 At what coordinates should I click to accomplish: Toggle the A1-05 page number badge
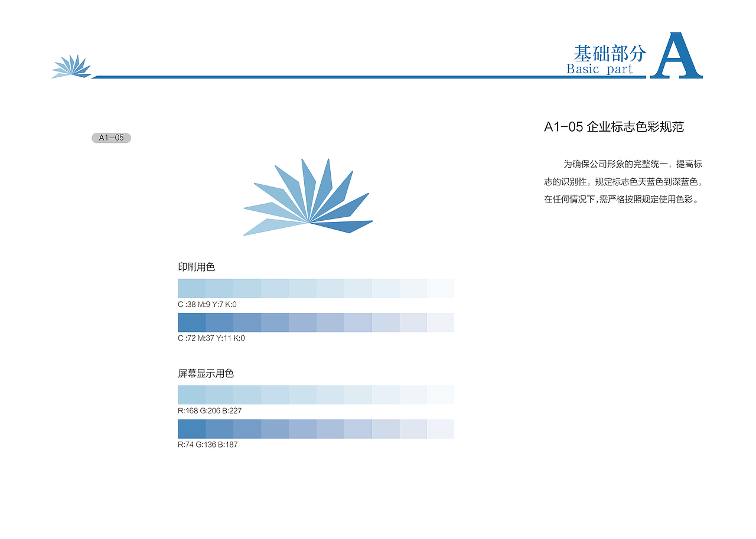click(x=112, y=138)
